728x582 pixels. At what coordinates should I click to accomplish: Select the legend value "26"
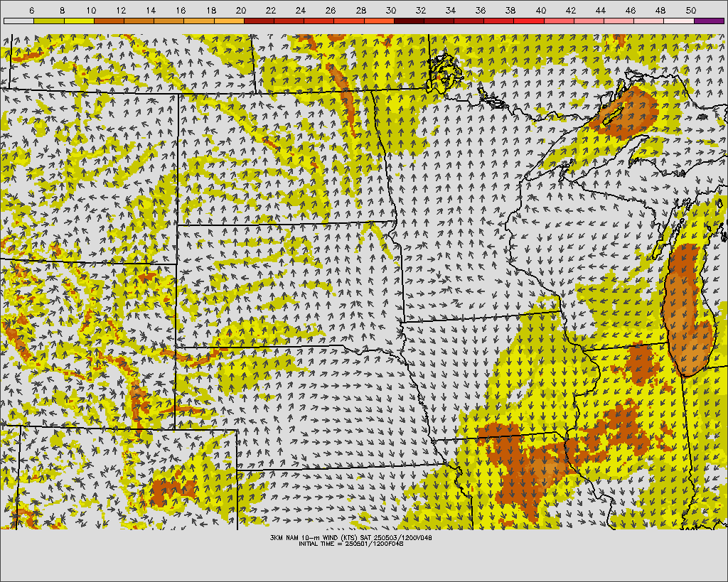coord(331,10)
